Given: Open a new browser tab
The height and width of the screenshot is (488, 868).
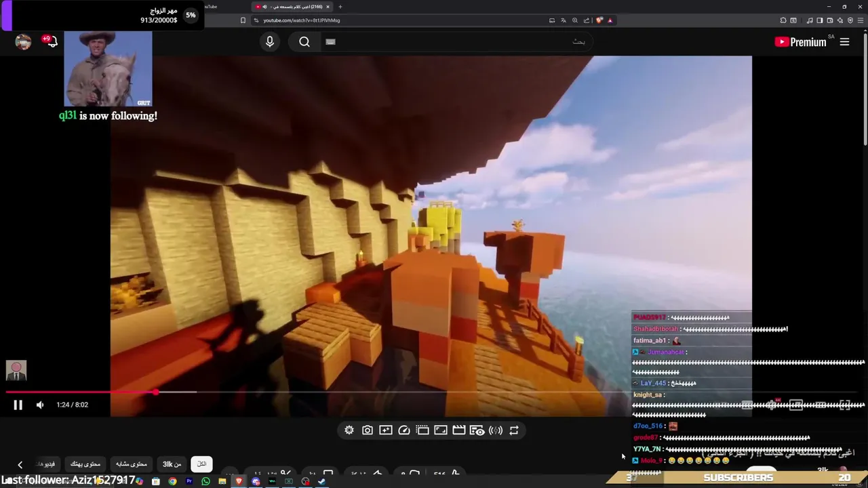Looking at the screenshot, I should (340, 7).
